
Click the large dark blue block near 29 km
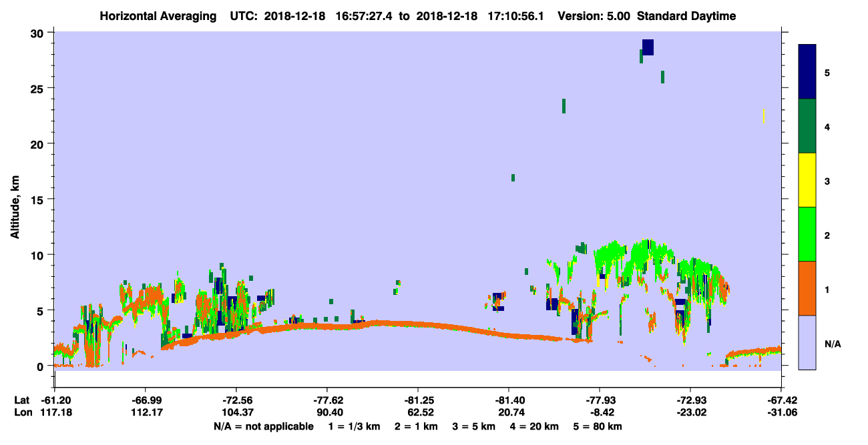pyautogui.click(x=648, y=47)
